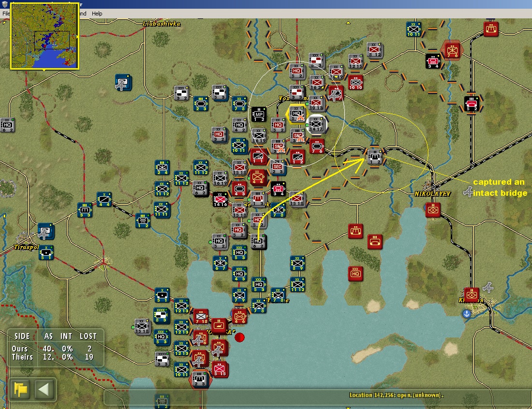Click the Tiraspol city label

[27, 247]
